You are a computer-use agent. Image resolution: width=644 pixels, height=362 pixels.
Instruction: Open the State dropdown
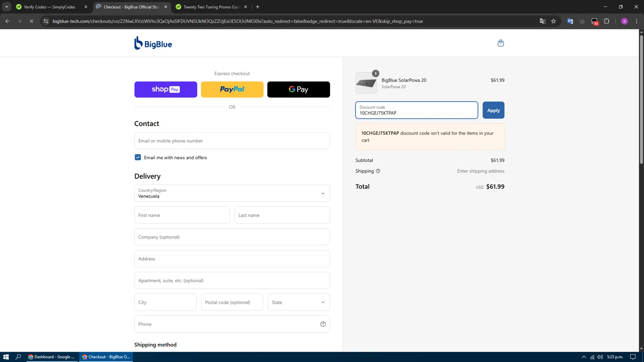[x=299, y=302]
